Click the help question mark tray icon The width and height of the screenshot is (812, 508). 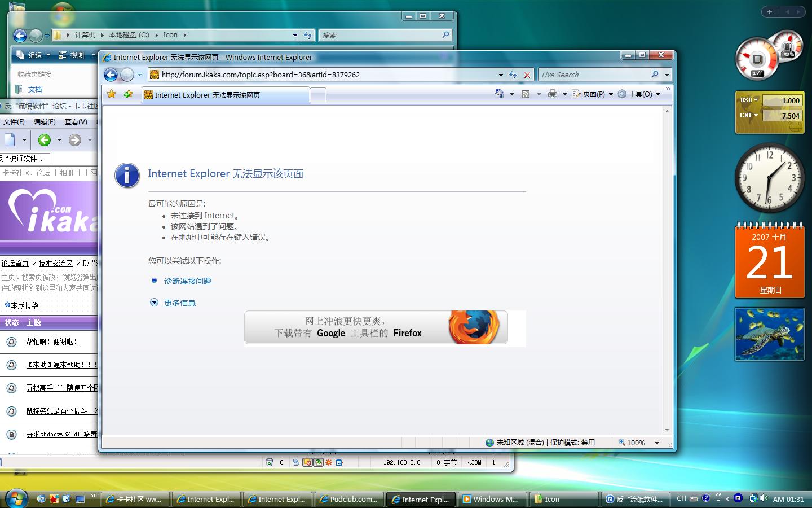[705, 498]
